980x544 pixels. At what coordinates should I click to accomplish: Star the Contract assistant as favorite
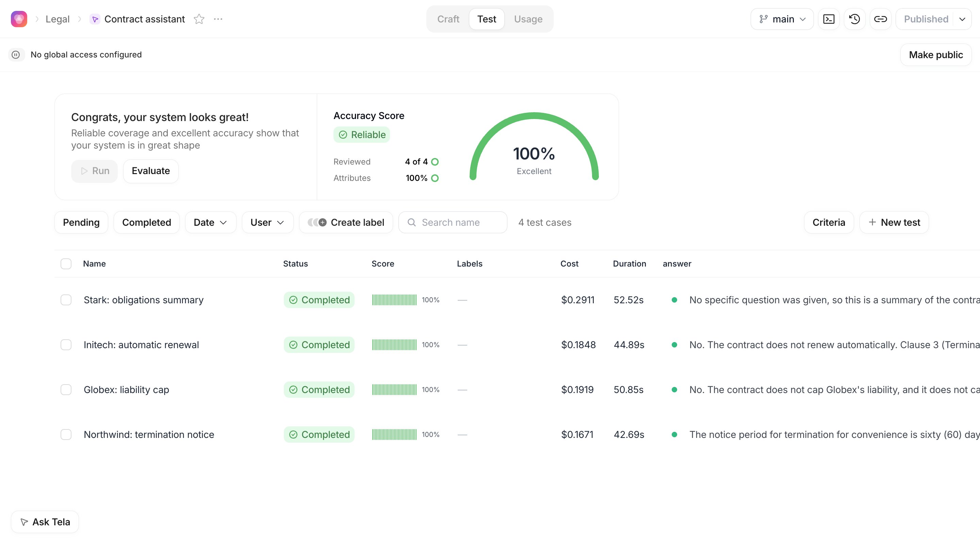click(x=199, y=19)
